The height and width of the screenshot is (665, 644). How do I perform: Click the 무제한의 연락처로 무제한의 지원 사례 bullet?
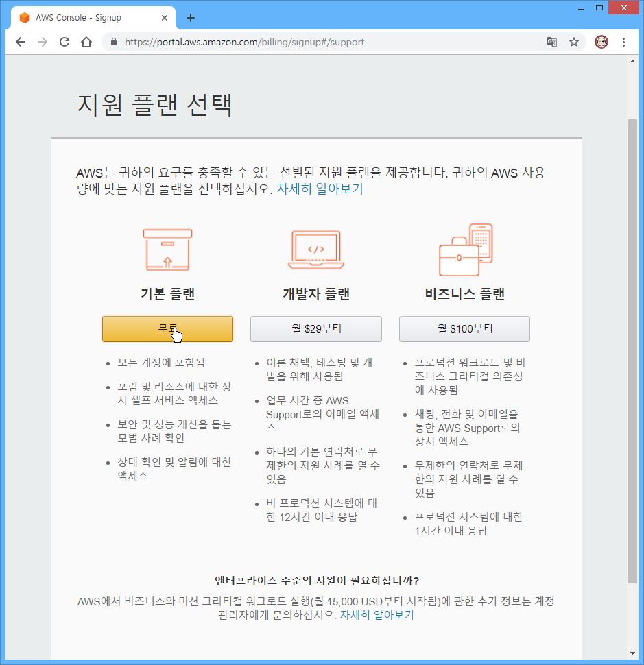[x=469, y=479]
